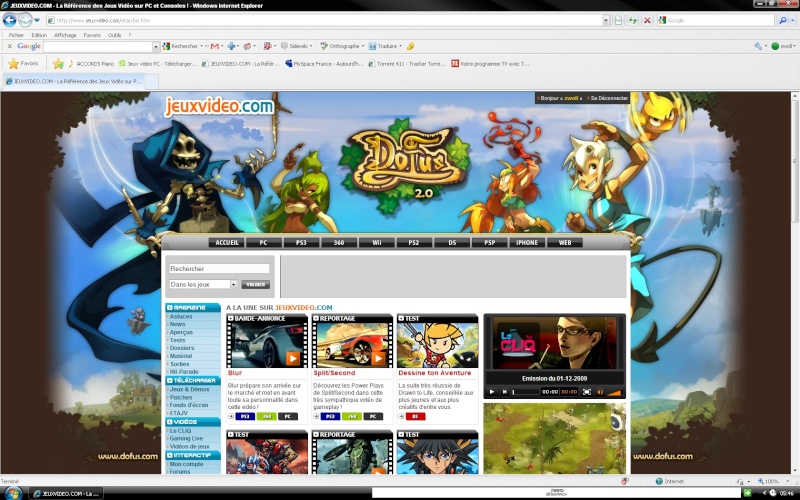Select the PS3 navigation tab

[301, 243]
